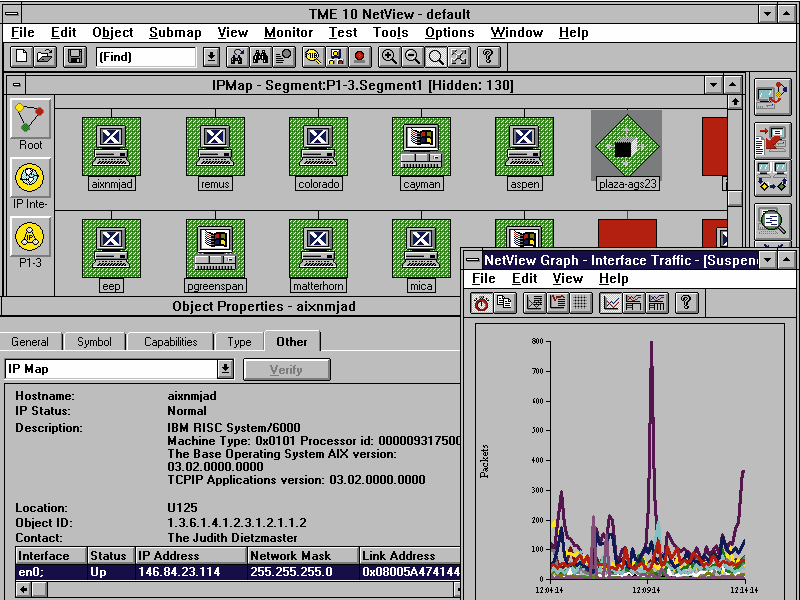The width and height of the screenshot is (800, 600).
Task: Click the IPMap scrollbar up arrow
Action: click(x=735, y=102)
